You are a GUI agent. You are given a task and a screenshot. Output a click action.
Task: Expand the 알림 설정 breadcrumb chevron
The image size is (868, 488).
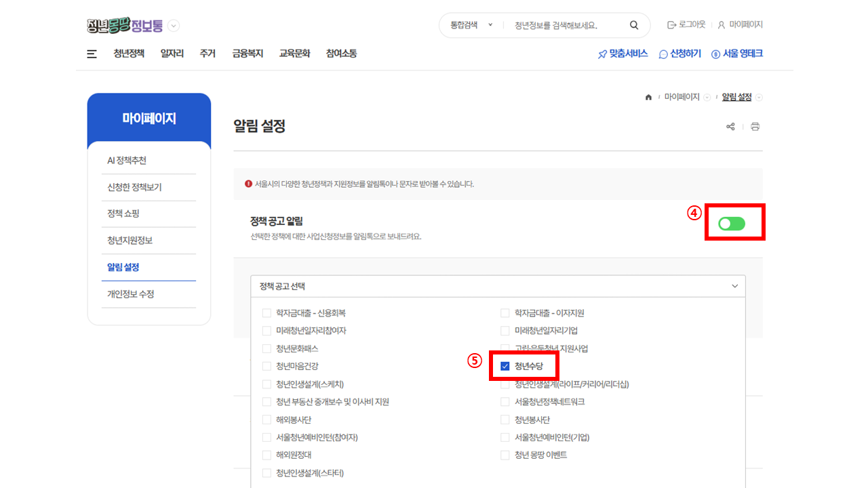759,98
